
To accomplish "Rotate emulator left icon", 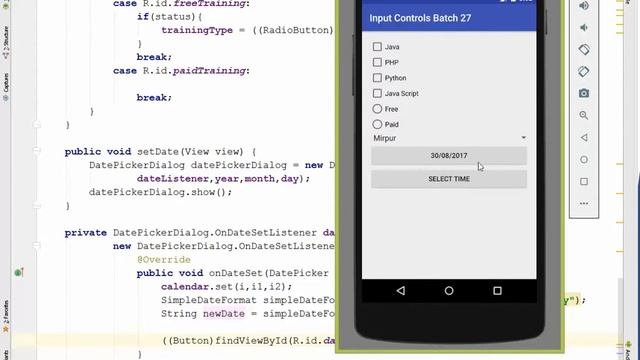I will coord(584,50).
